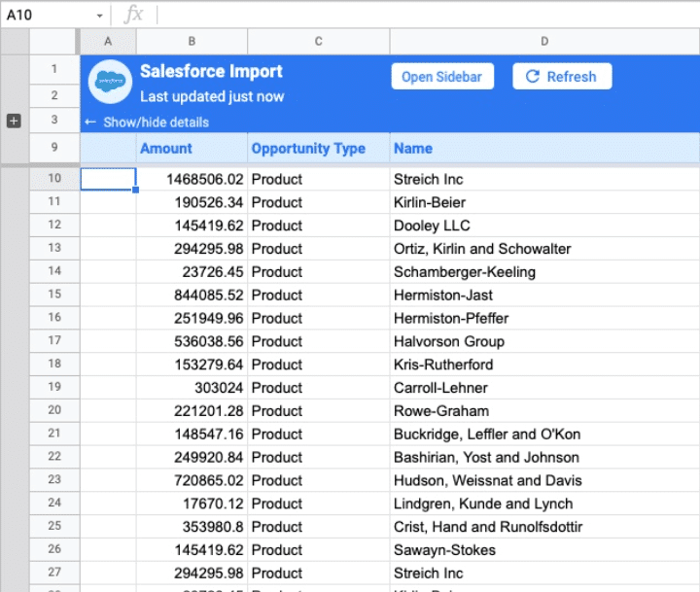Click Crist, Hand and Runolfsdottir cell
700x592 pixels.
544,527
